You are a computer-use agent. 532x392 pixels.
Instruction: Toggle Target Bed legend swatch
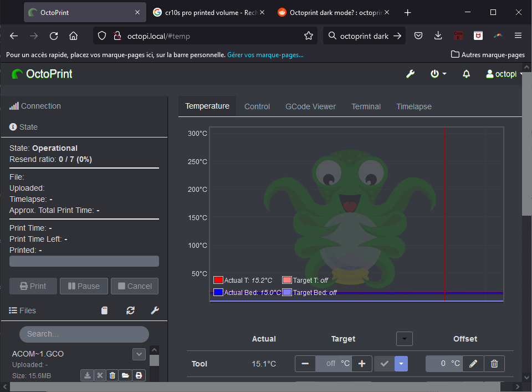[287, 292]
